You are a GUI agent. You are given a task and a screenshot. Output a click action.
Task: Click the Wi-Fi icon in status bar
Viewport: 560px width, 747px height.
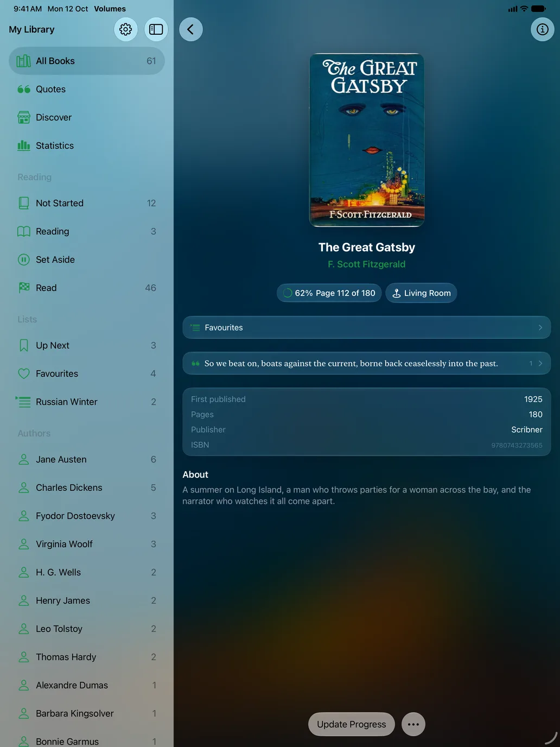[x=524, y=9]
